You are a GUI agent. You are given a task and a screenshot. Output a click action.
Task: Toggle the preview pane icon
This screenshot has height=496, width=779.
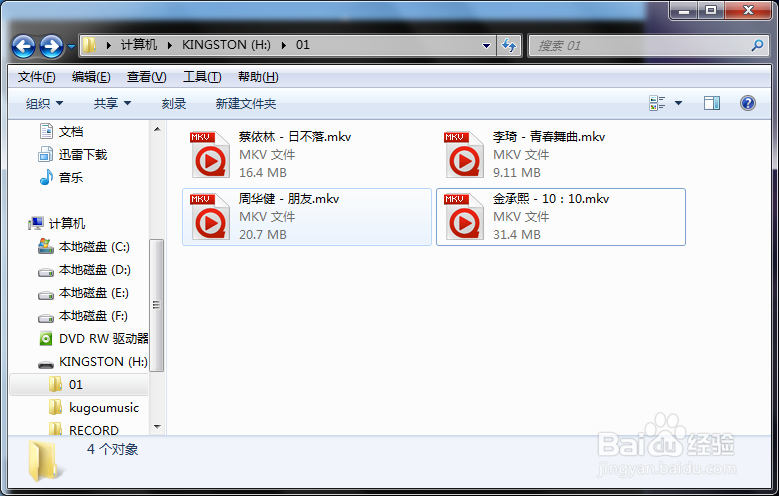(712, 103)
